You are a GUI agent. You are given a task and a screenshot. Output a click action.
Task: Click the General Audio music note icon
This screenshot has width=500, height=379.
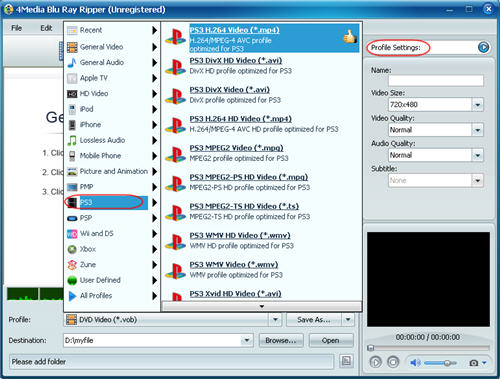tap(72, 62)
